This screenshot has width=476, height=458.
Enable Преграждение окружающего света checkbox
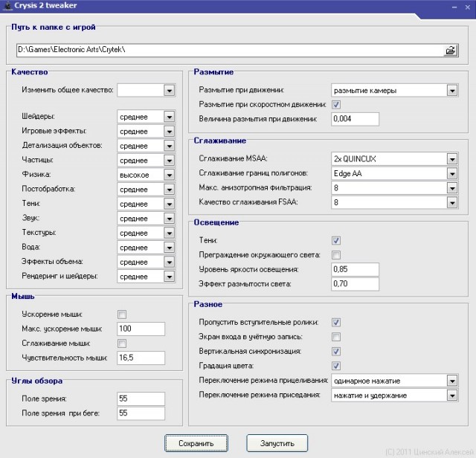336,255
